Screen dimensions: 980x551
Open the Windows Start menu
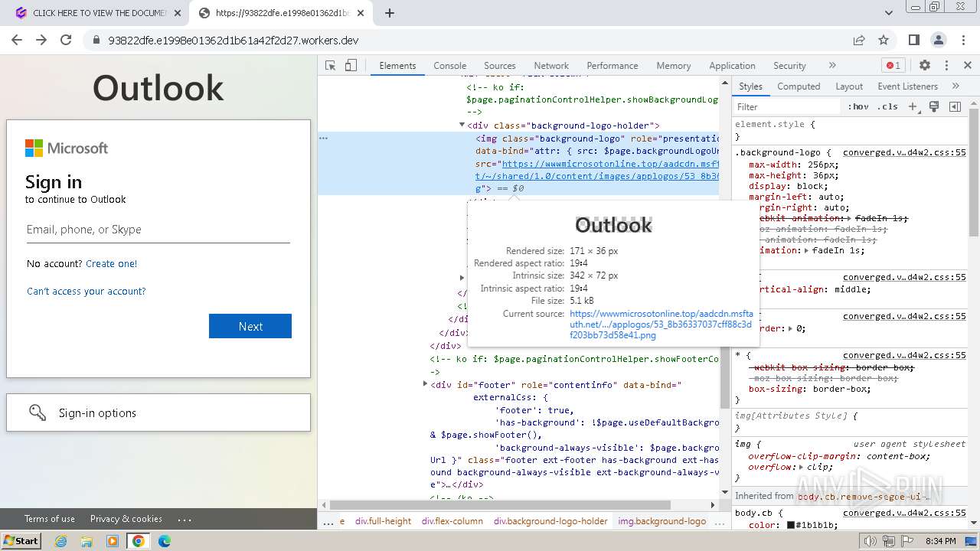tap(21, 540)
